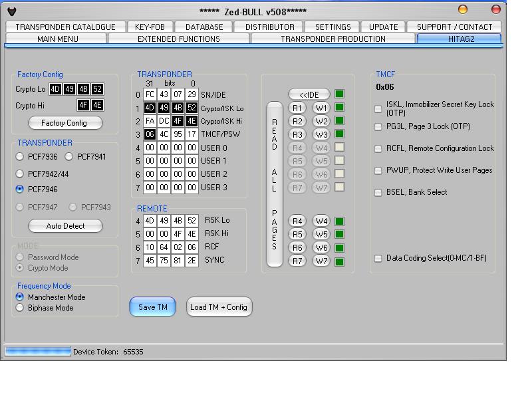
Task: Click the <<IDE read button
Action: (309, 94)
